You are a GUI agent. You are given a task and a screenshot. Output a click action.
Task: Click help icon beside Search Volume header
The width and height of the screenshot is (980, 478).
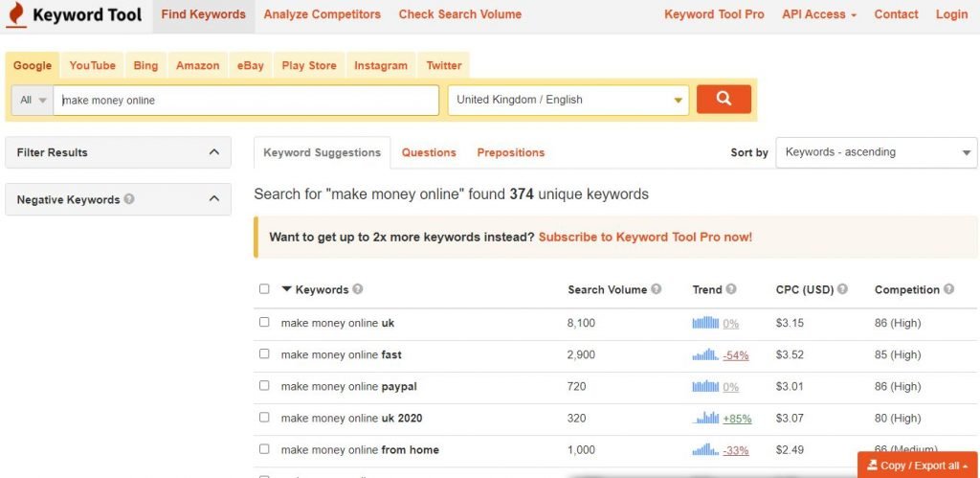657,289
